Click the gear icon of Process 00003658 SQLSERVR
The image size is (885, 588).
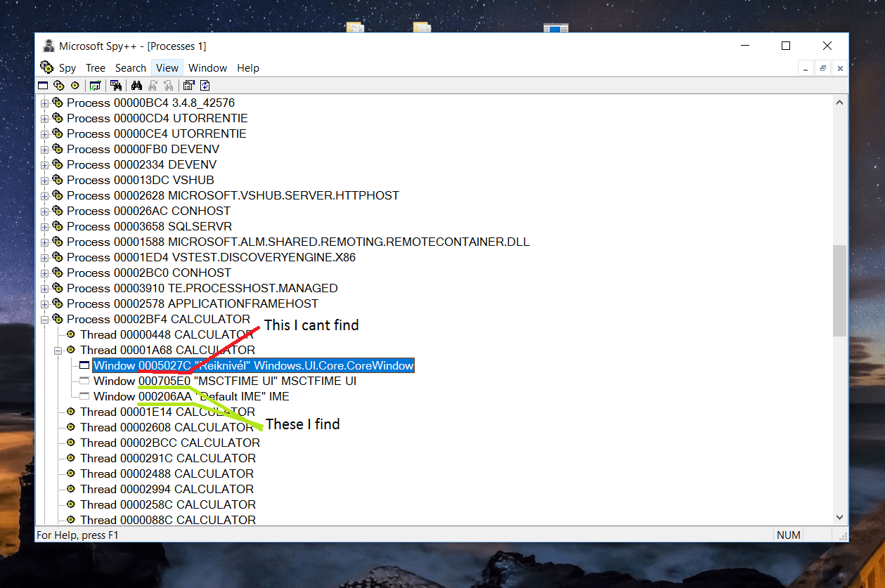[x=58, y=226]
